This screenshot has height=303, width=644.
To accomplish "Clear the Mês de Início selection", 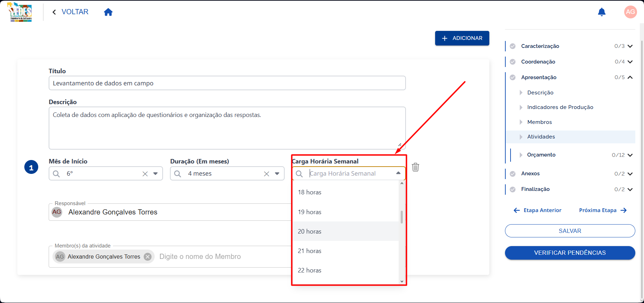I will pos(145,174).
